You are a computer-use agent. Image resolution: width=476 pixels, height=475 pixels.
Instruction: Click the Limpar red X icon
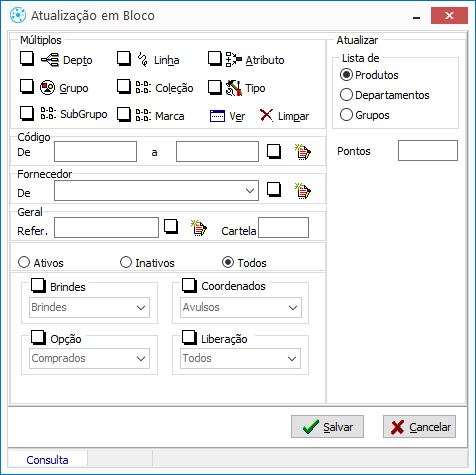(266, 115)
